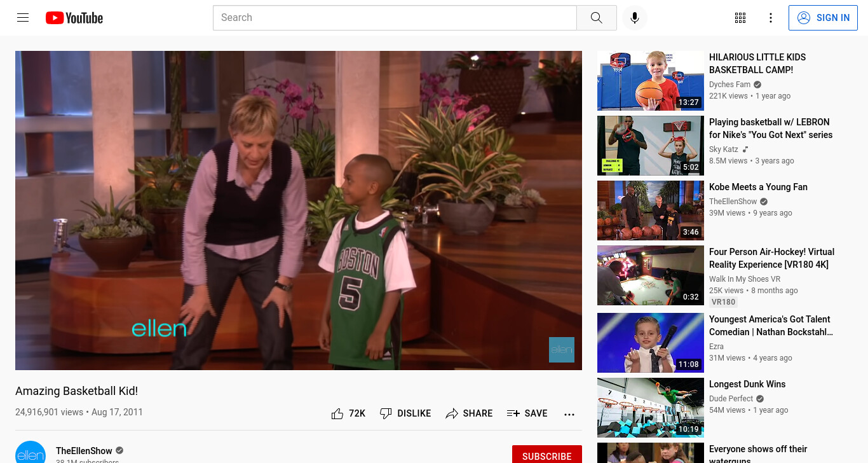Click verified checkmark beside TheEllenShow below video
Viewport: 868px width, 463px height.
tap(119, 450)
